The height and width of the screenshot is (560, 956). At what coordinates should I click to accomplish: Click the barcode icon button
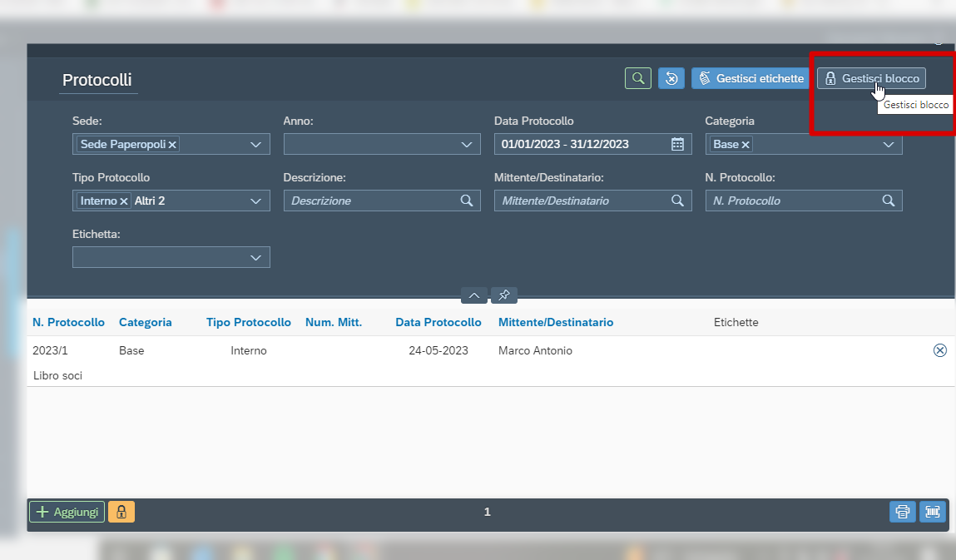click(933, 512)
